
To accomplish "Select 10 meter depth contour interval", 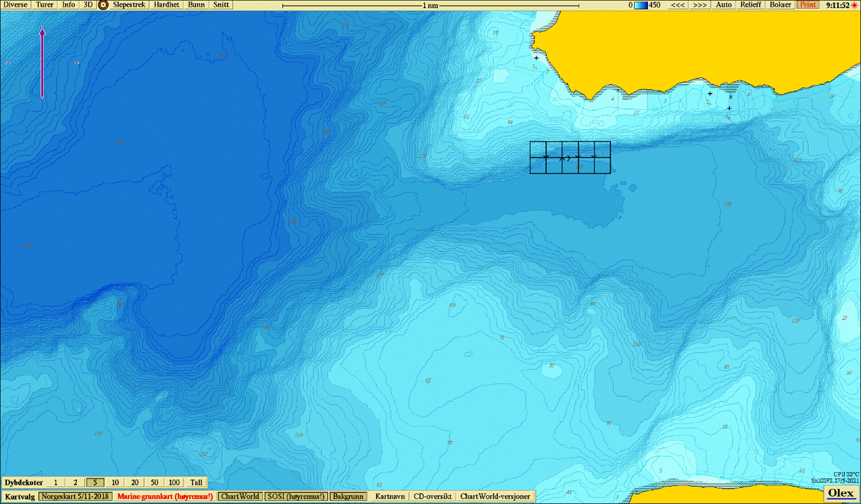I will pos(115,483).
